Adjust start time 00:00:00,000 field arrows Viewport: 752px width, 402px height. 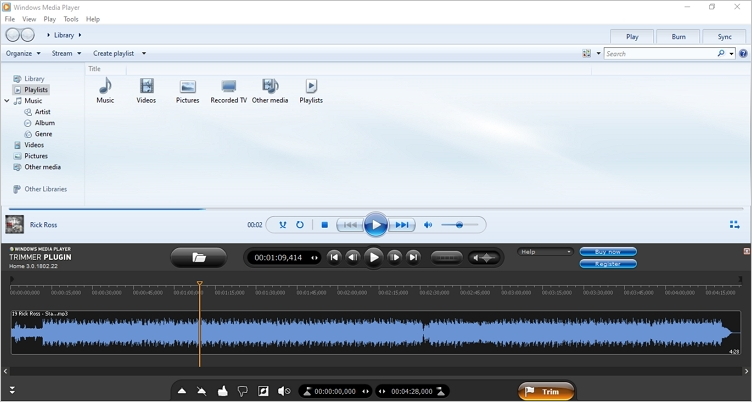coord(366,391)
